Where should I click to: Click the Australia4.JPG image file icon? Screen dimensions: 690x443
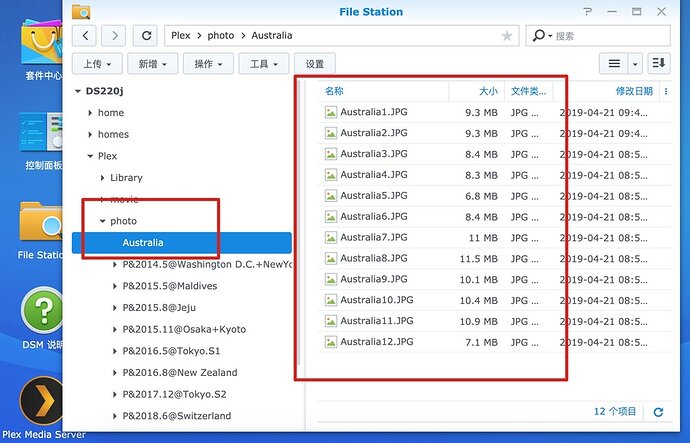pyautogui.click(x=330, y=175)
